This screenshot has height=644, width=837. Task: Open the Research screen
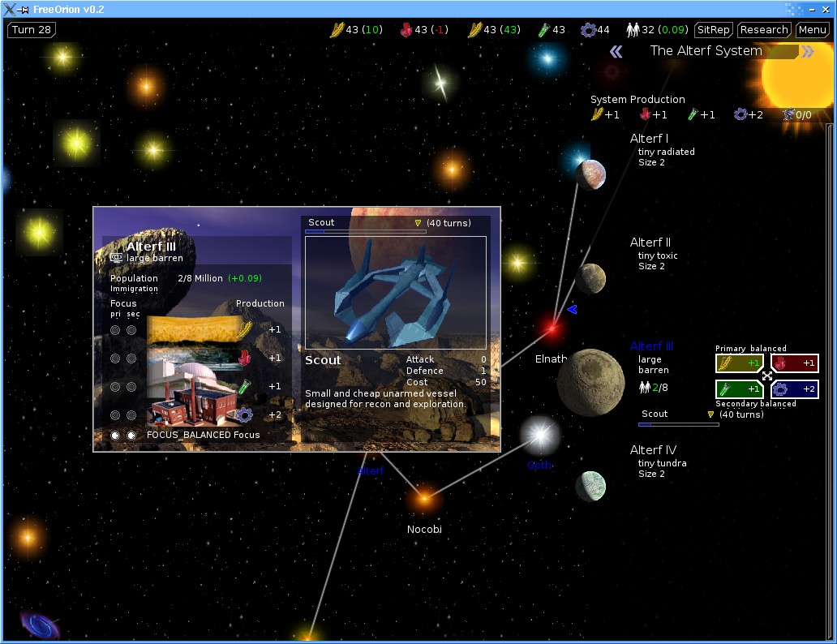pos(764,30)
